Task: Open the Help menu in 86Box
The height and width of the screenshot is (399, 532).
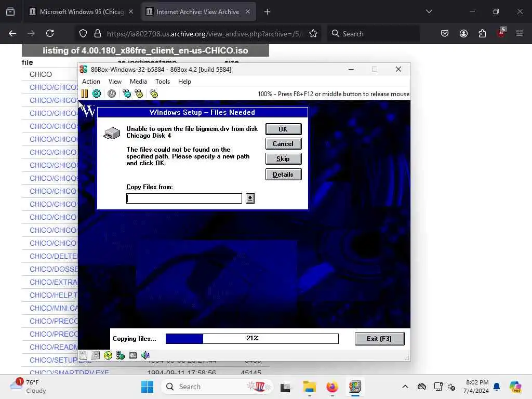Action: [184, 82]
